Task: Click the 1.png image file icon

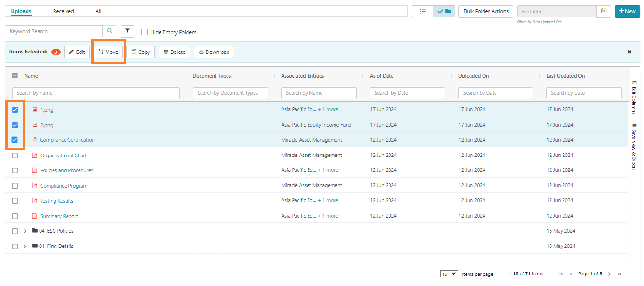Action: point(35,110)
